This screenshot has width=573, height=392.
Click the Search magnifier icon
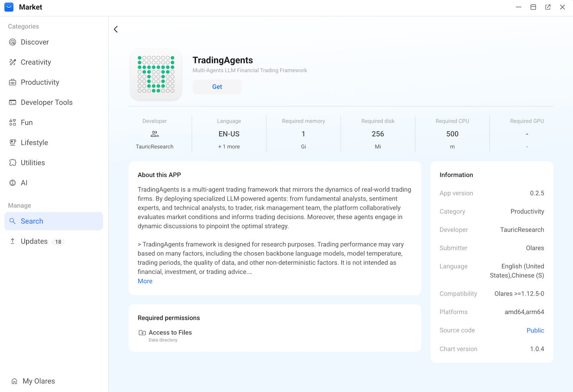tap(13, 221)
